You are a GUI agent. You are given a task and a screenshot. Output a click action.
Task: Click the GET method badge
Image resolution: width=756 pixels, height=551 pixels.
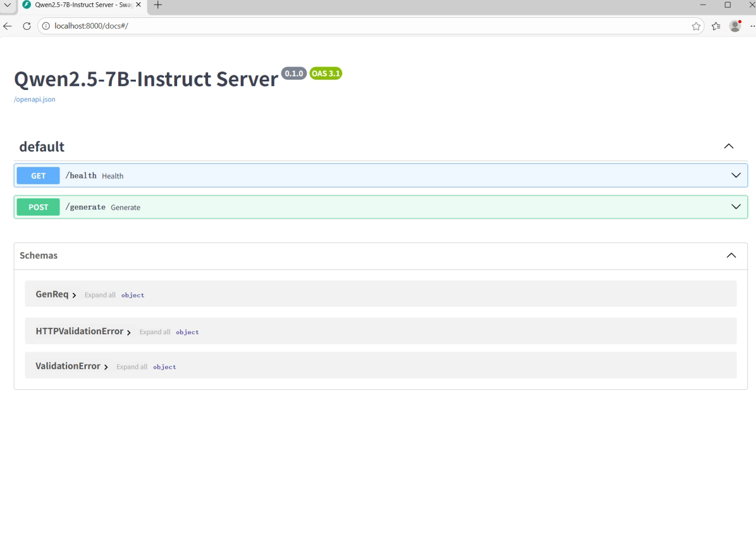click(38, 175)
